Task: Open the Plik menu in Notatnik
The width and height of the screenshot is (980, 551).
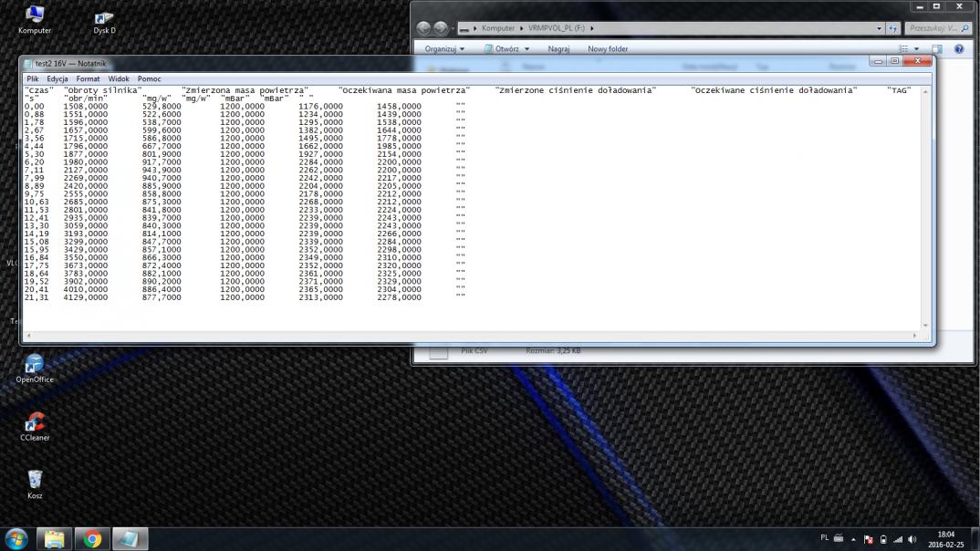Action: pyautogui.click(x=33, y=78)
